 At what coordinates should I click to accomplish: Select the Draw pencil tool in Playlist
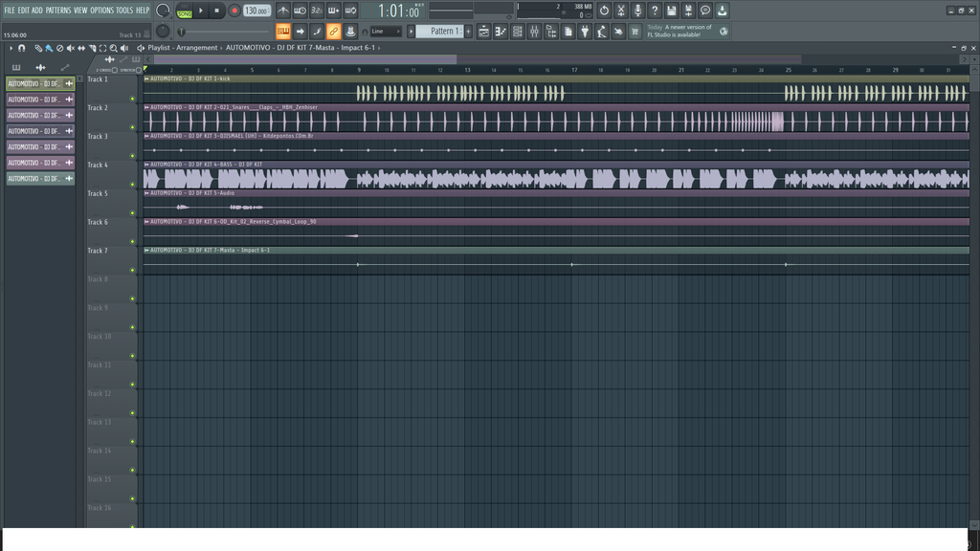[38, 48]
